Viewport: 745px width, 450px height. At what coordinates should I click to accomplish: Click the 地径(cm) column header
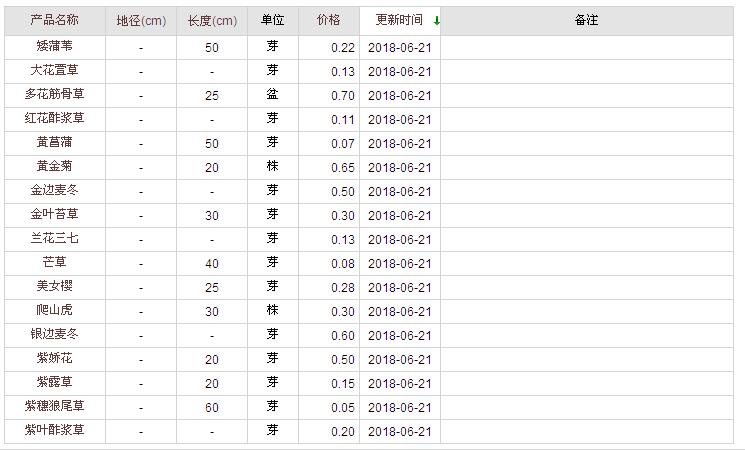coord(141,20)
